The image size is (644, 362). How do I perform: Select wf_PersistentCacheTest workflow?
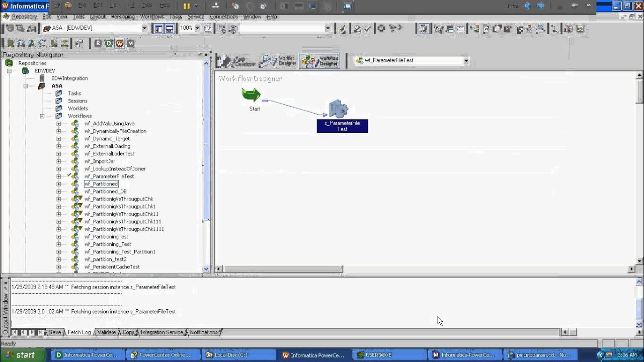point(112,267)
